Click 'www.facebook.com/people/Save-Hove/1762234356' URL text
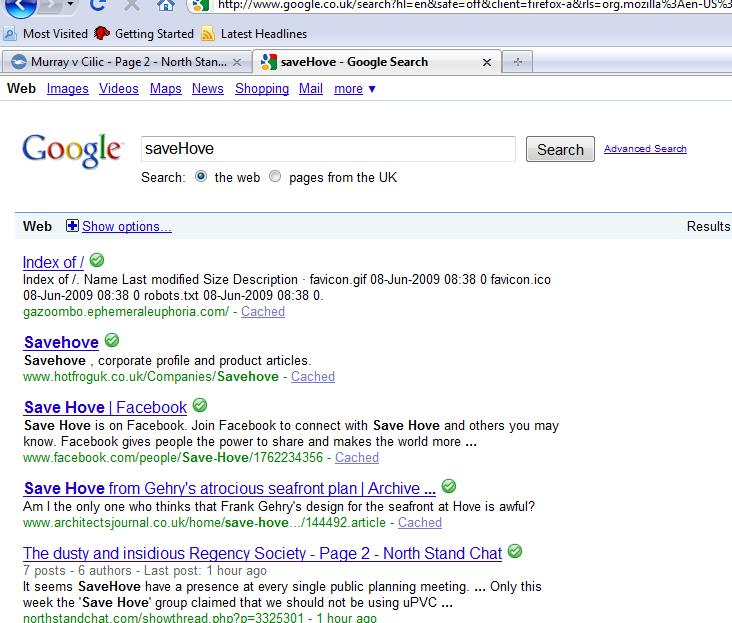 [x=173, y=457]
